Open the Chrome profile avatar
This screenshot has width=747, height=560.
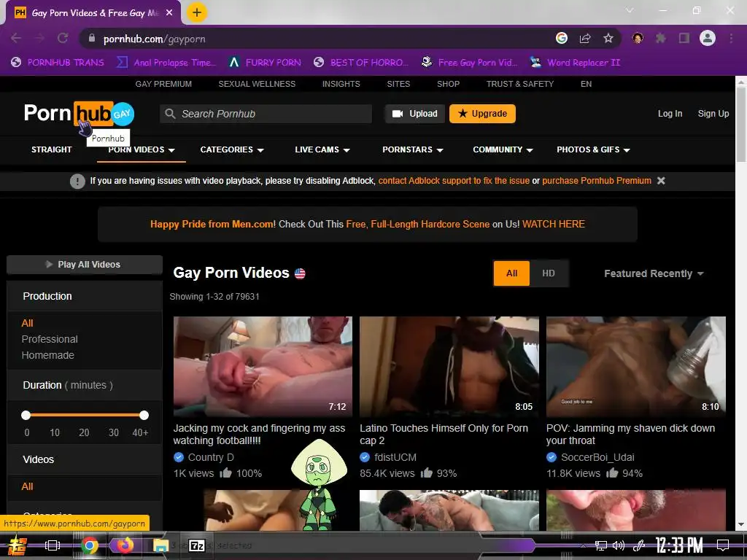pyautogui.click(x=708, y=38)
